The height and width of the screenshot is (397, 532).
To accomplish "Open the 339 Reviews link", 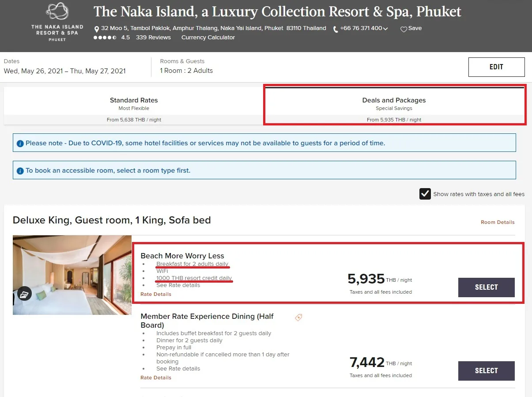I will point(153,38).
